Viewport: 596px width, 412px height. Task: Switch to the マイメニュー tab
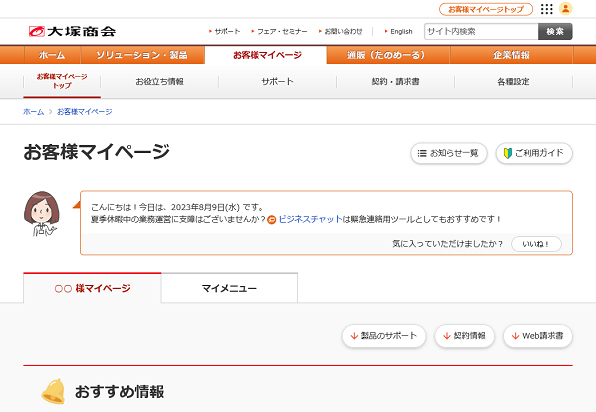click(x=229, y=288)
